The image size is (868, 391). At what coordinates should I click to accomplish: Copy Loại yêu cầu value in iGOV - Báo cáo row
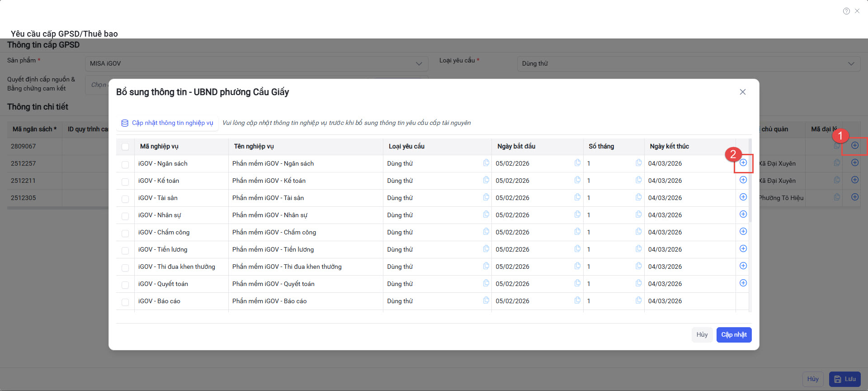[x=486, y=300]
